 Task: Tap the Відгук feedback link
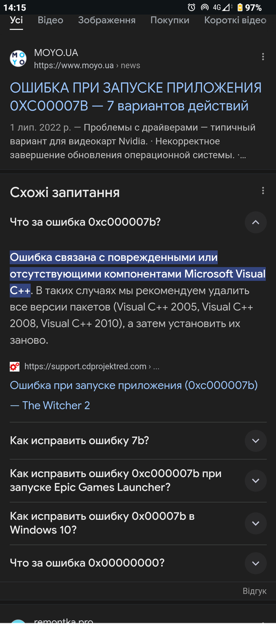pos(254,591)
